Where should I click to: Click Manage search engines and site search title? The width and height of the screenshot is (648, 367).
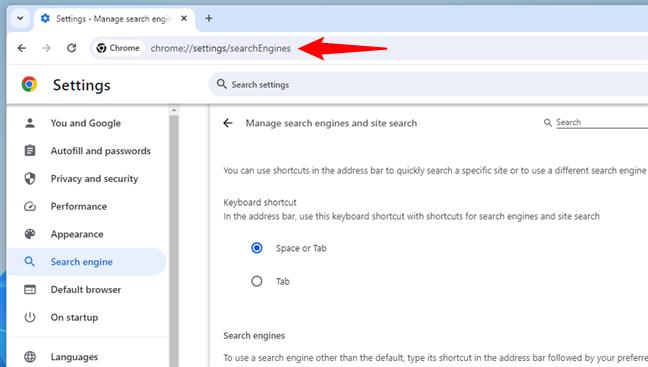331,123
